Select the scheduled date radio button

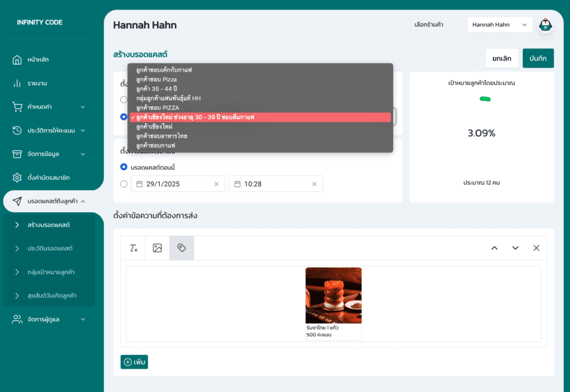coord(124,184)
